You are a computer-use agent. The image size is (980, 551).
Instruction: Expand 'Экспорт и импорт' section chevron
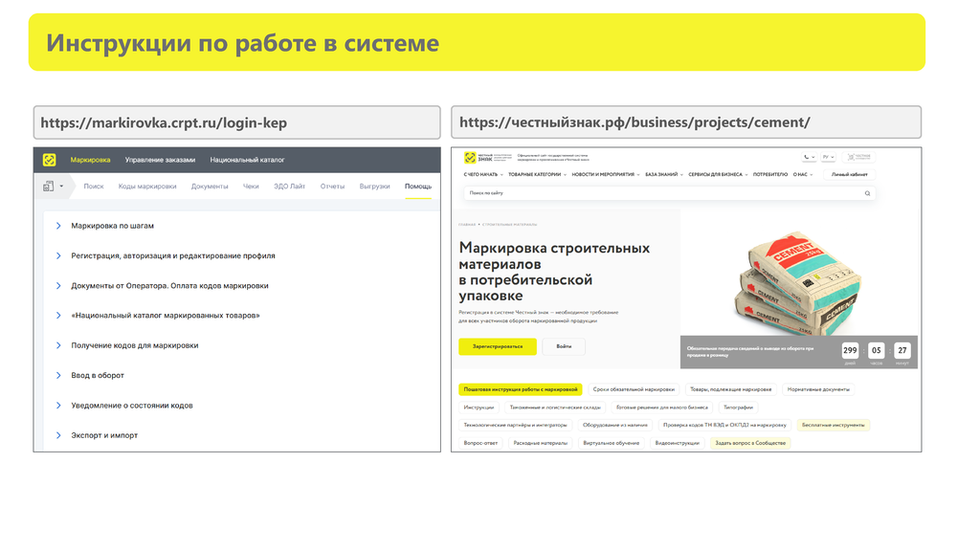[x=58, y=435]
